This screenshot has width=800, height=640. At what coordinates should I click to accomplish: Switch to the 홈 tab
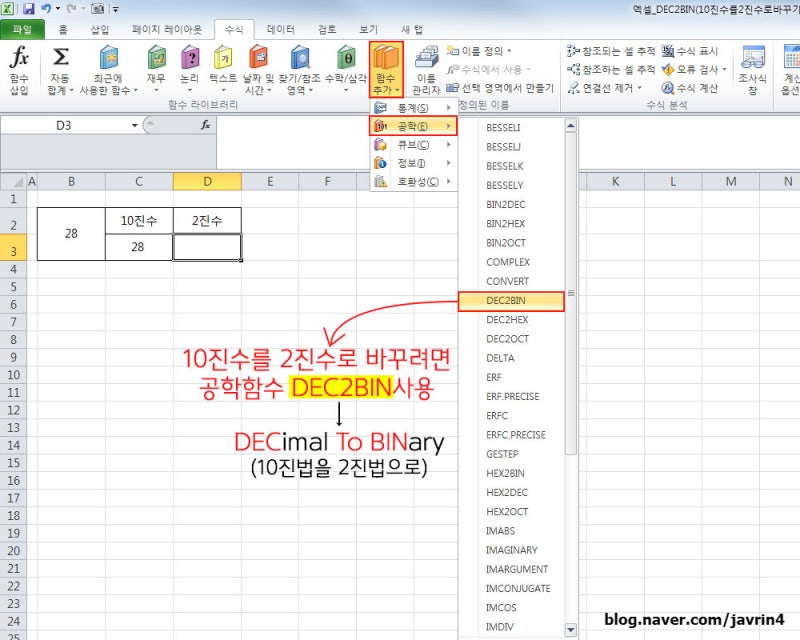click(63, 30)
